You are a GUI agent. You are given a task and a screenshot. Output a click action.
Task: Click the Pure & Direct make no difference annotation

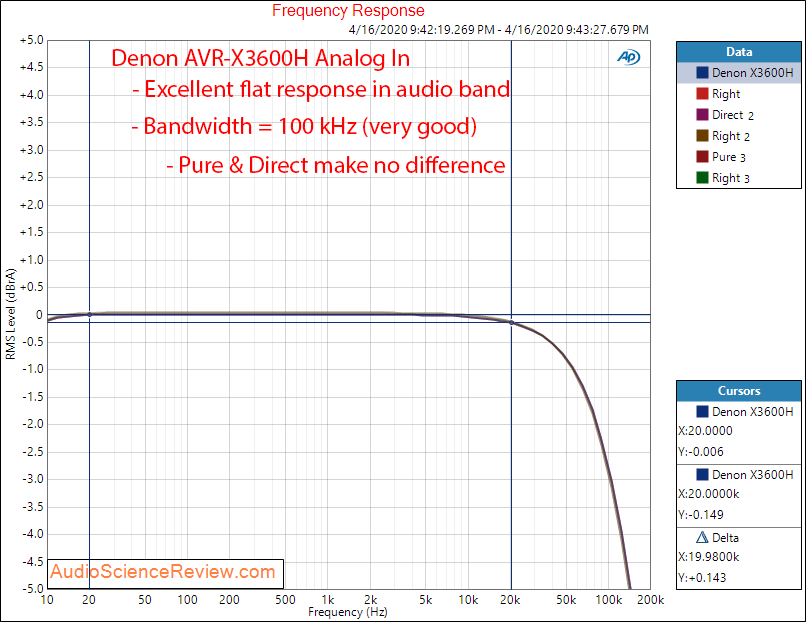[336, 166]
